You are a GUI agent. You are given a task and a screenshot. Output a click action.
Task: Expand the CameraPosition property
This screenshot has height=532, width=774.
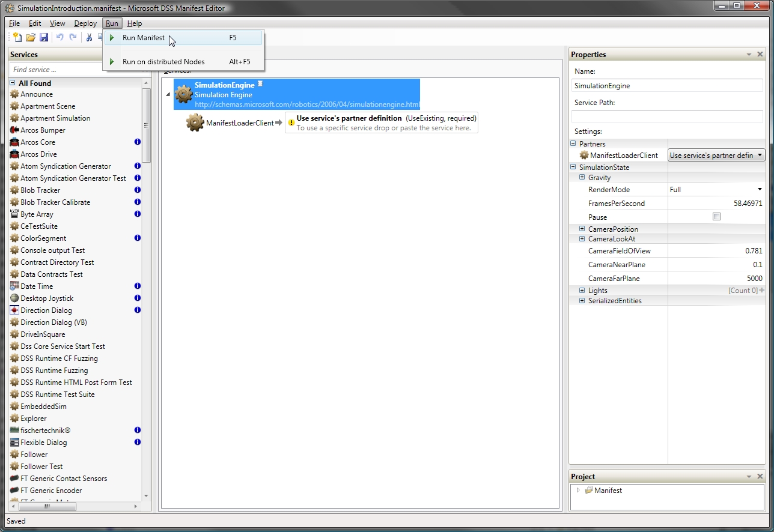point(582,229)
